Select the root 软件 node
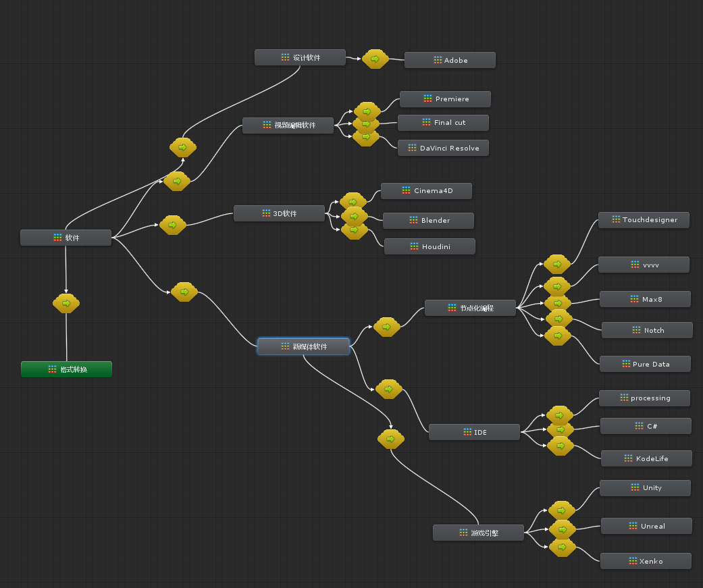This screenshot has width=703, height=588. click(66, 238)
